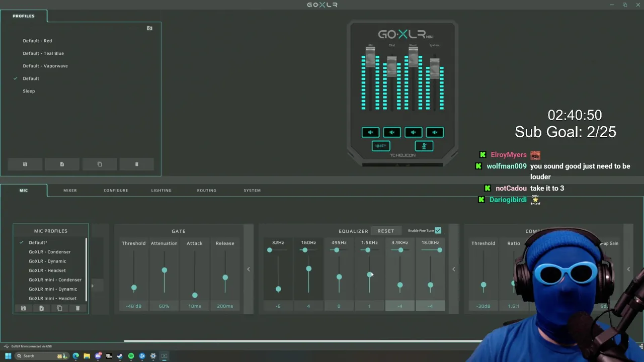Click the 18.0KHz frequency fine tune knob
This screenshot has height=362, width=644.
[440, 250]
